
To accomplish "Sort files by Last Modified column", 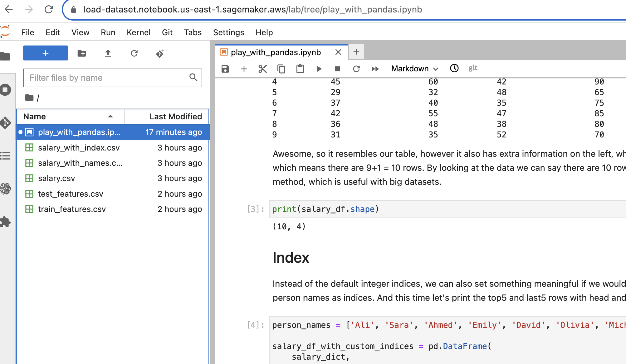I will coord(167,117).
